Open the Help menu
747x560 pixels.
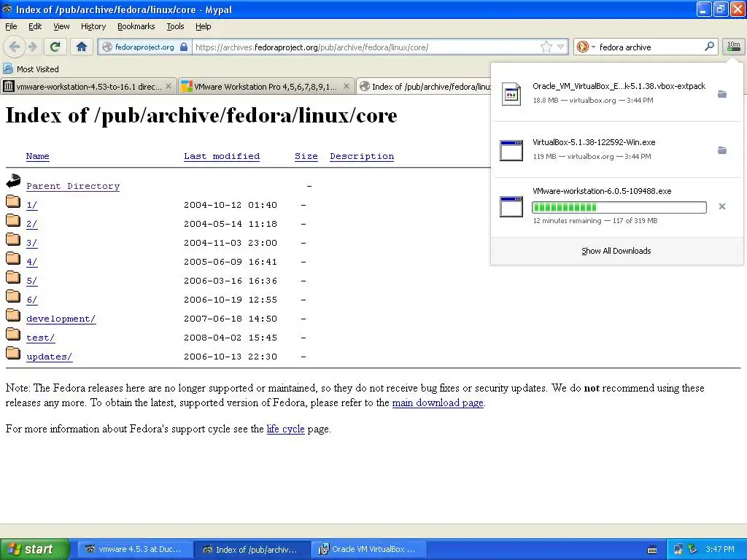pos(203,27)
